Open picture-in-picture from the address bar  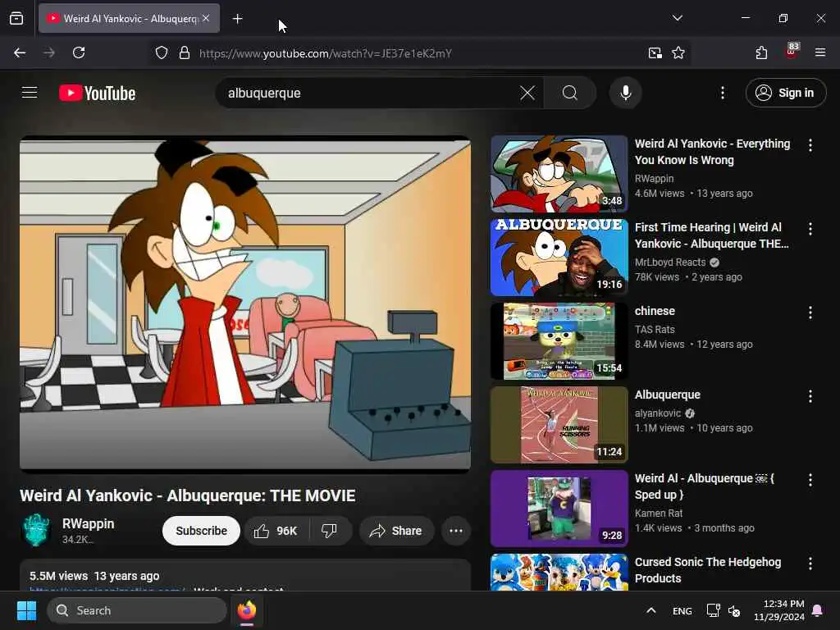coord(655,52)
